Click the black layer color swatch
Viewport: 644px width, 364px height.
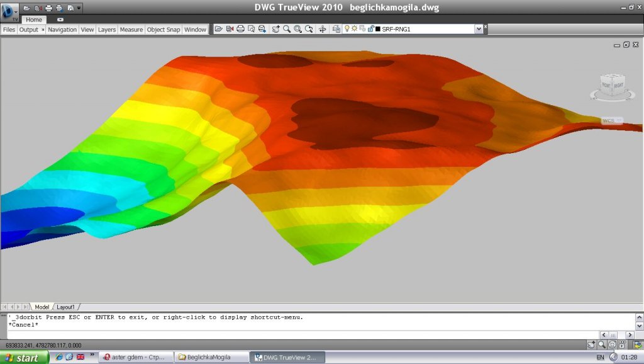click(x=377, y=29)
